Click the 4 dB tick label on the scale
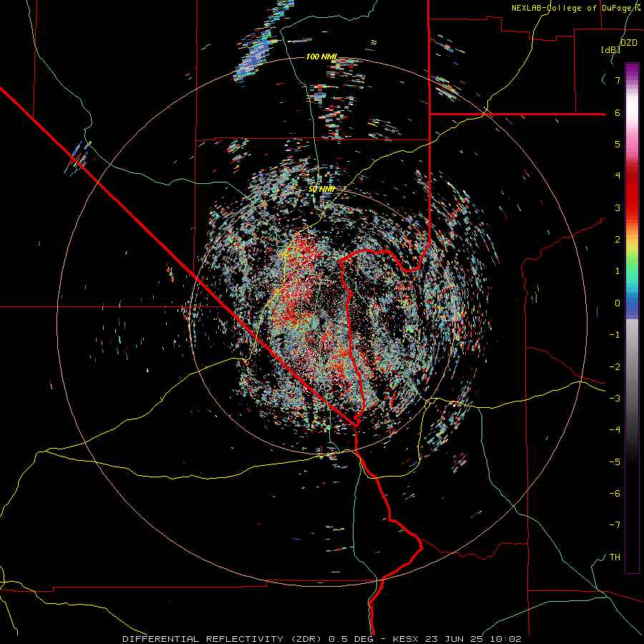 click(x=618, y=176)
